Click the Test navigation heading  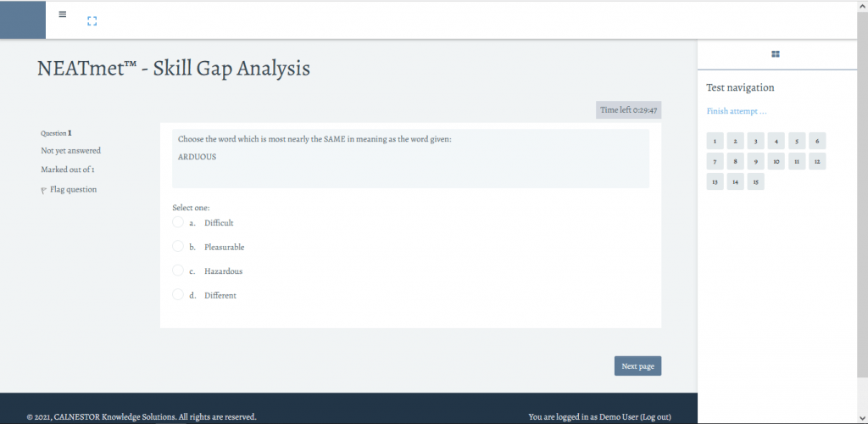(740, 87)
